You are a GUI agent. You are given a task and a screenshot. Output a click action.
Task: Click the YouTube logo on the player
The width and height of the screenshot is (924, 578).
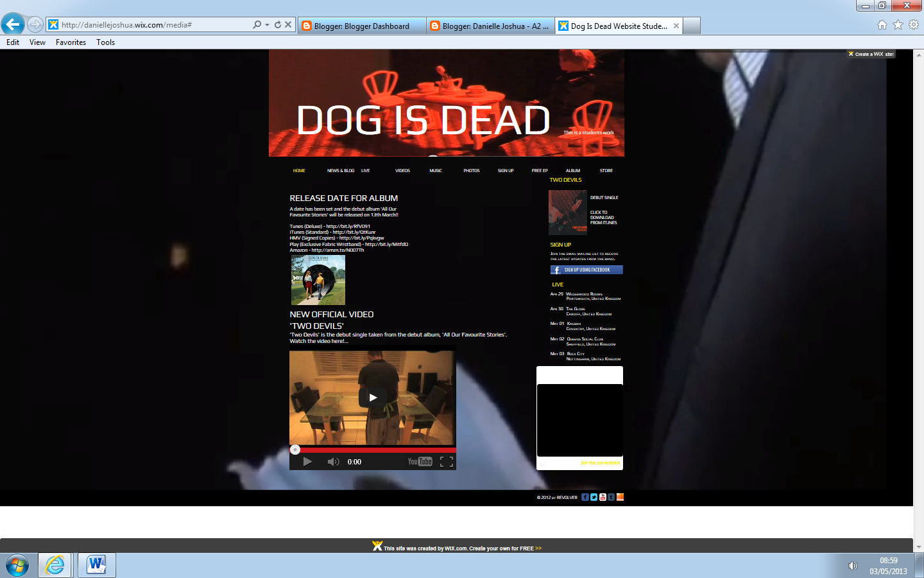click(420, 462)
